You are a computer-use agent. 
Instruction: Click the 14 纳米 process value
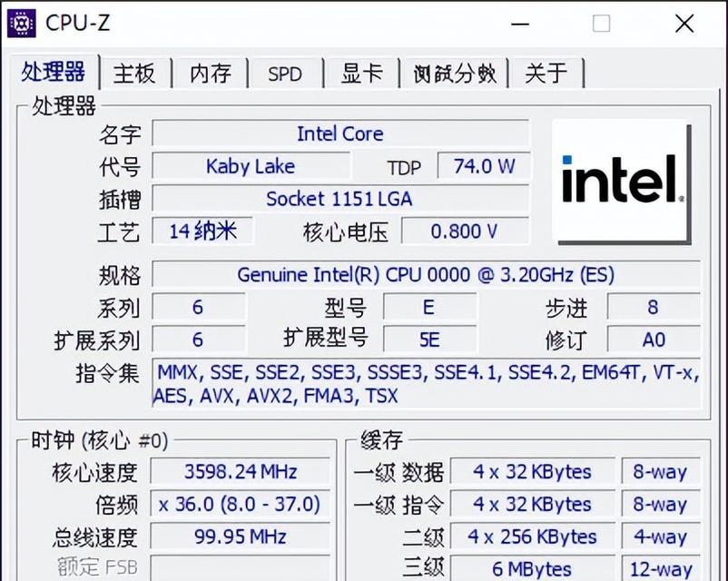(203, 231)
